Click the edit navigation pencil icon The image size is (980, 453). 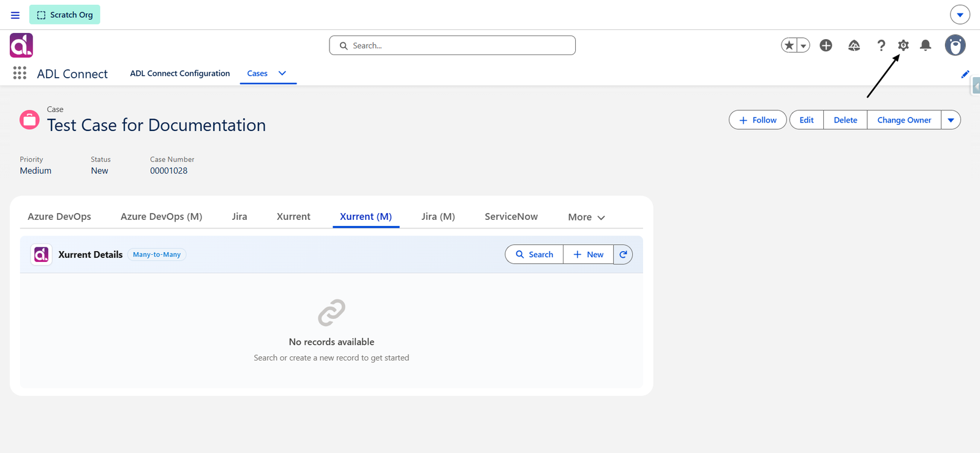965,74
